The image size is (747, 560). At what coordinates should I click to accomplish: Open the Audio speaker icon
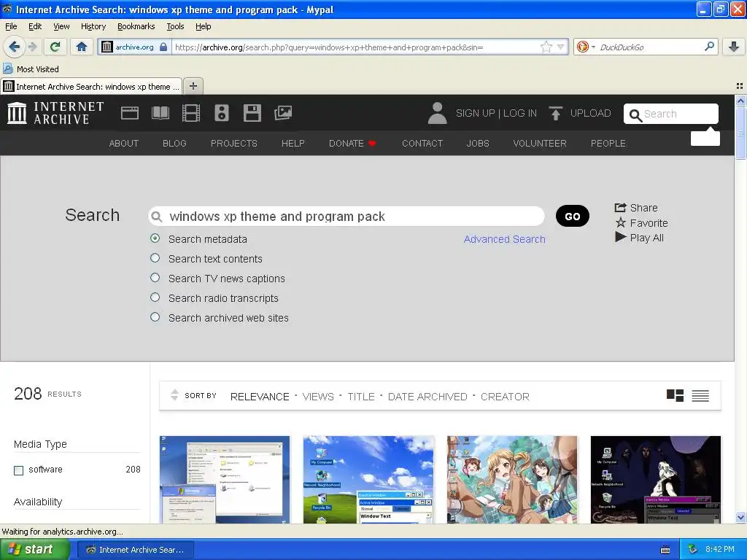click(222, 113)
